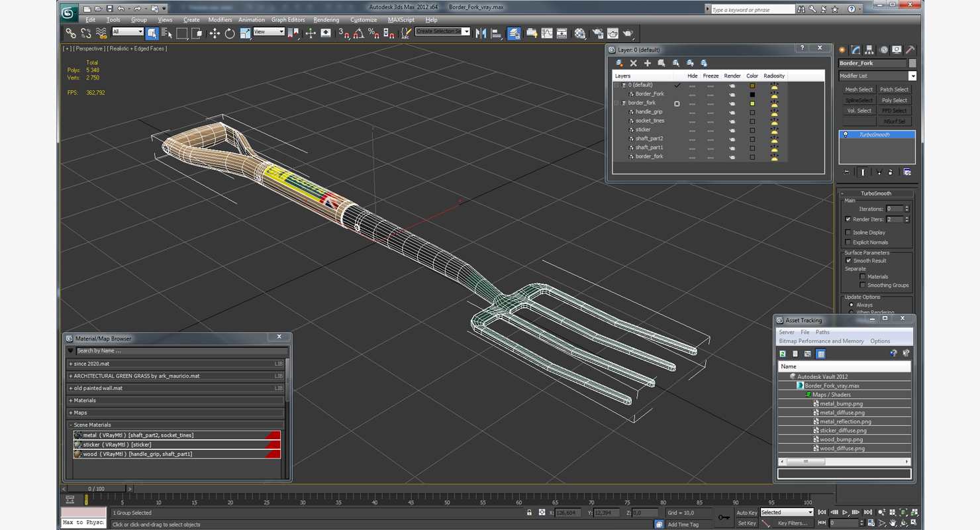
Task: Open the Create Selection Set dropdown
Action: (442, 32)
